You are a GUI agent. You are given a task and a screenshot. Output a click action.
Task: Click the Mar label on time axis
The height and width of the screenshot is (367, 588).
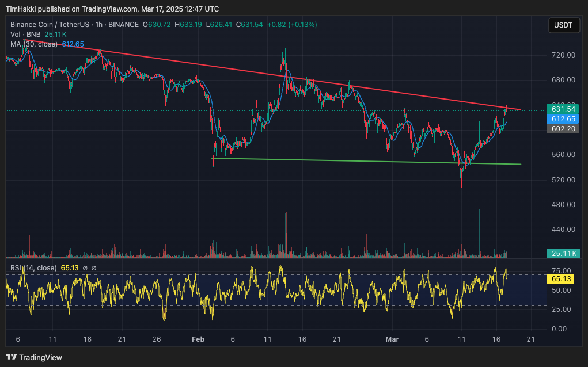393,339
